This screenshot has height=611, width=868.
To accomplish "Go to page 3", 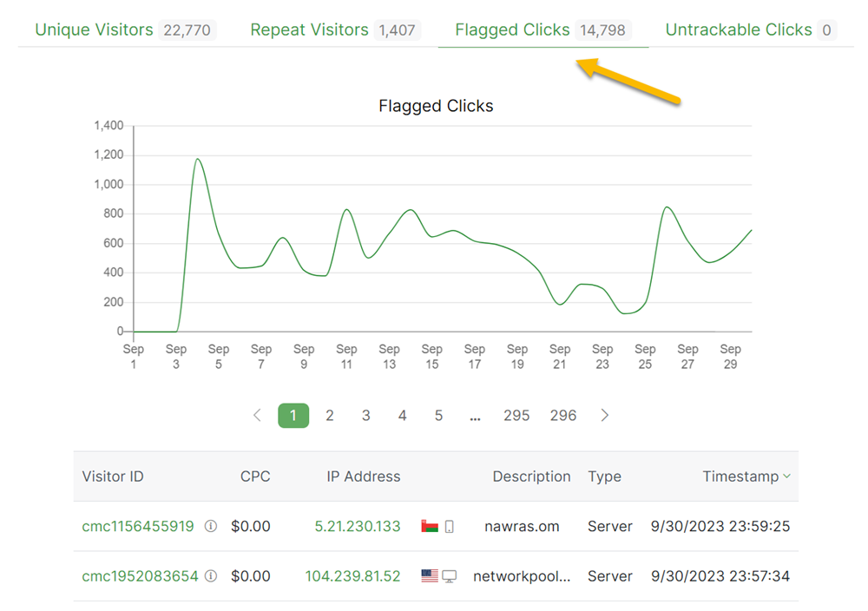I will pos(366,416).
